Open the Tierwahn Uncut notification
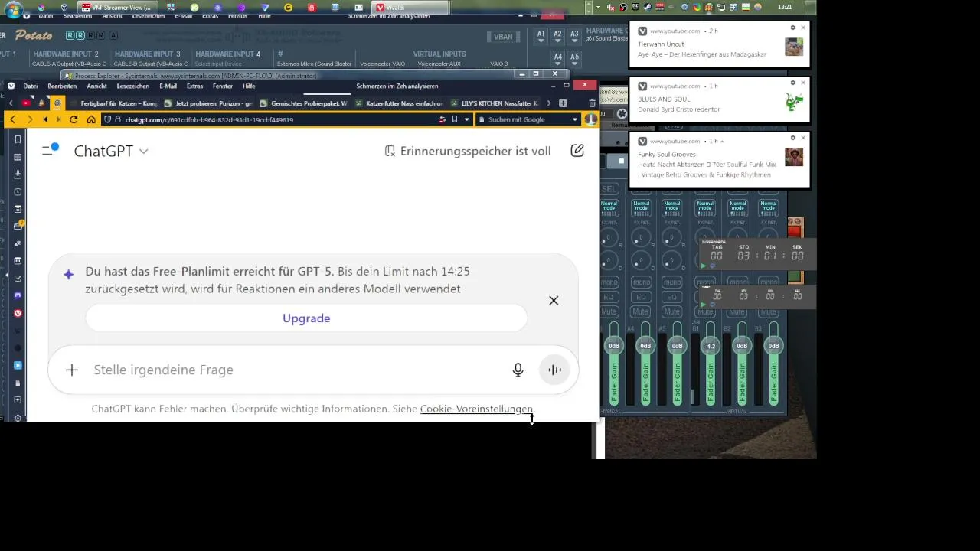Image resolution: width=980 pixels, height=551 pixels. [x=719, y=44]
